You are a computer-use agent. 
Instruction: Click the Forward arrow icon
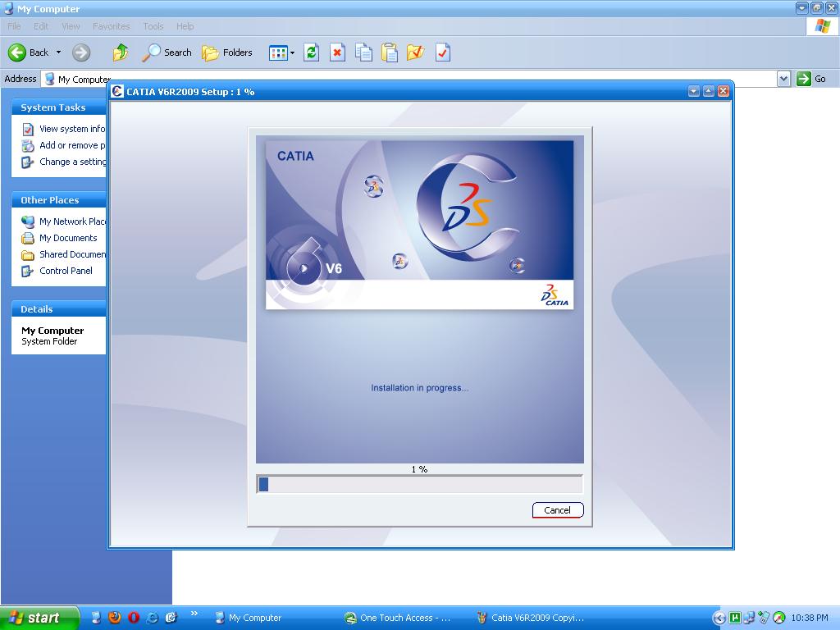tap(81, 52)
